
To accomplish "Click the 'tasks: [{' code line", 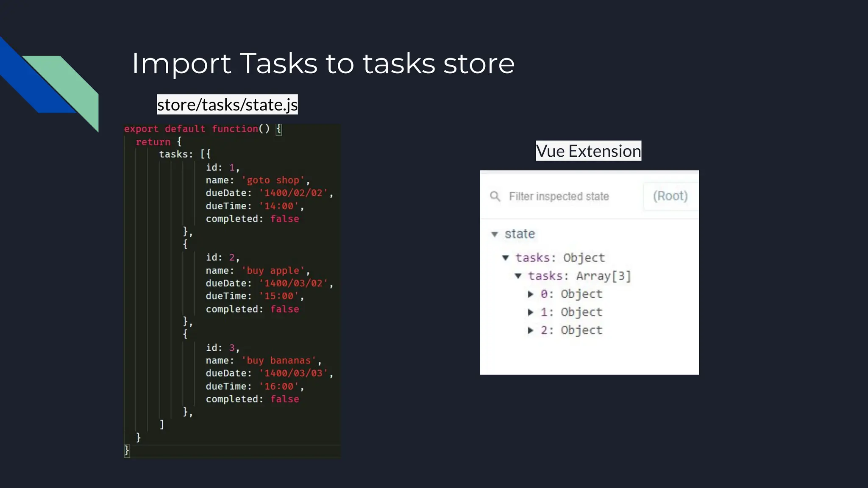I will click(185, 154).
